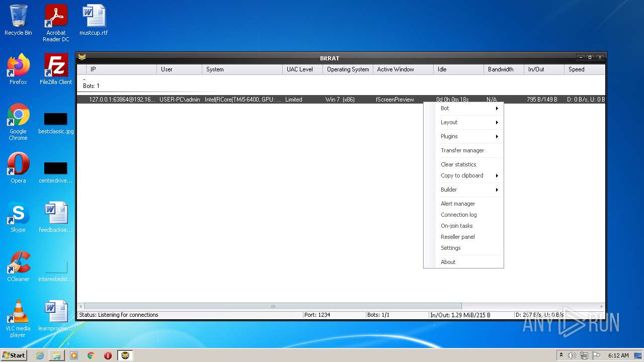Open learnproces document on desktop
The image size is (644, 362).
click(56, 316)
